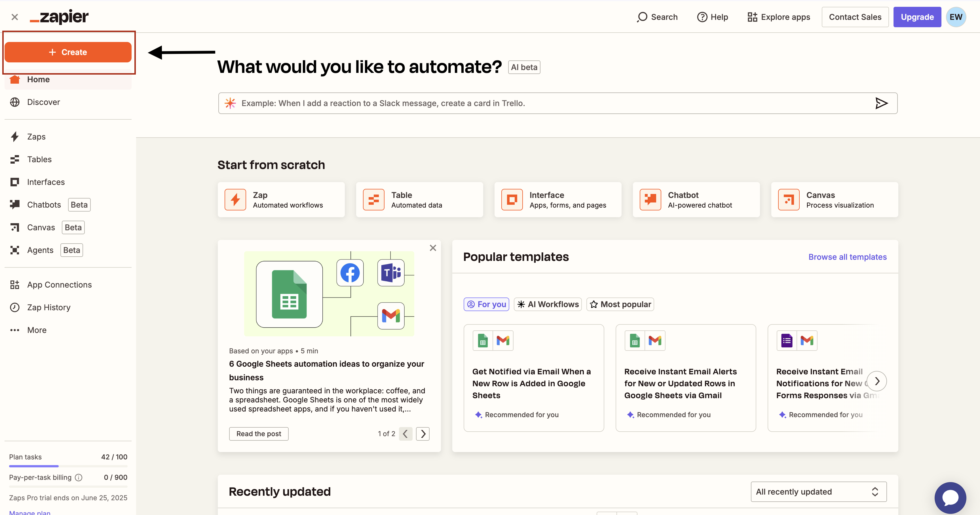
Task: Open the Browse all templates link
Action: (847, 257)
